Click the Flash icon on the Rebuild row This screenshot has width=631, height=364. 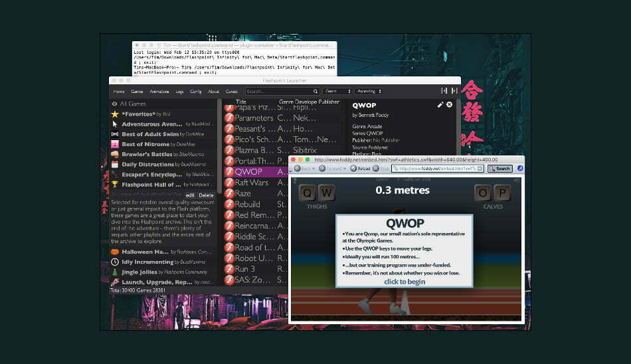pyautogui.click(x=229, y=204)
